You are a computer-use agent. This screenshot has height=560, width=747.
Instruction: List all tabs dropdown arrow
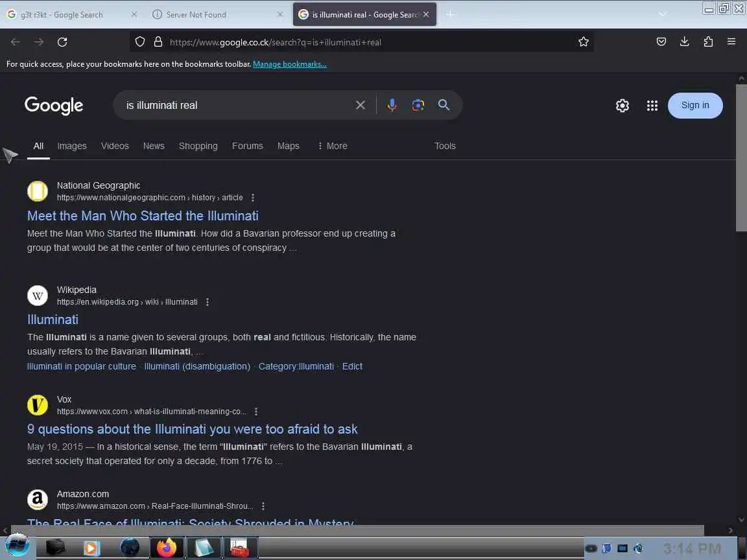(662, 14)
